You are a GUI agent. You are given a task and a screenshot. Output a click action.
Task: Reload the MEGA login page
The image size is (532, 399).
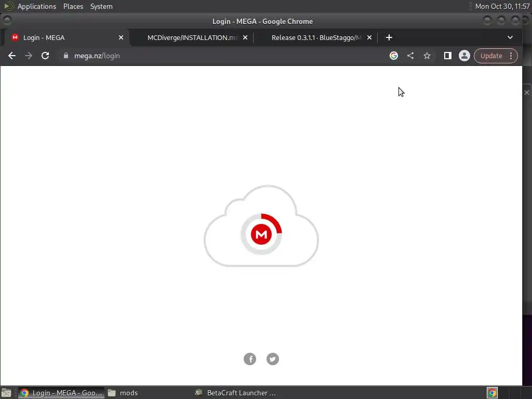(x=45, y=56)
